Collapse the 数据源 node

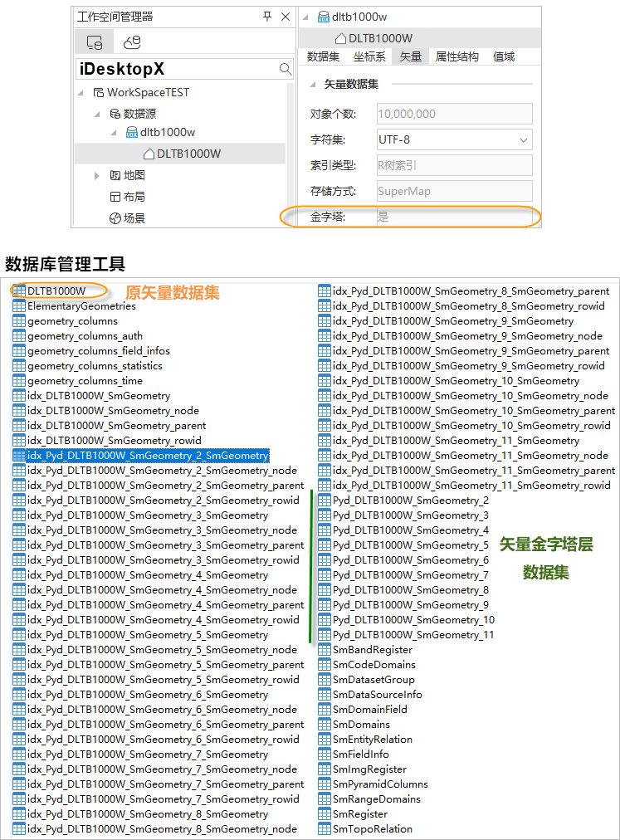coord(98,113)
